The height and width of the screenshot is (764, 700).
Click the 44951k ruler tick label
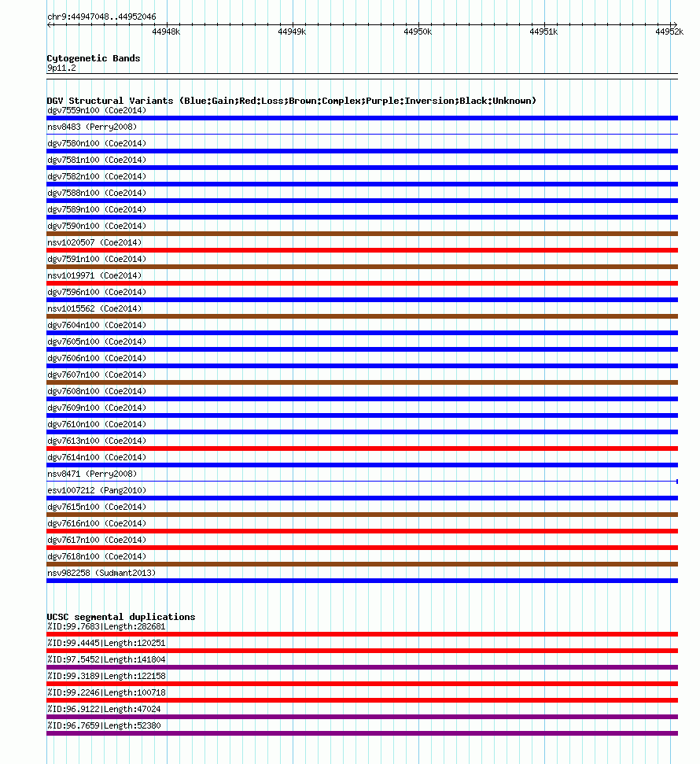tap(543, 32)
